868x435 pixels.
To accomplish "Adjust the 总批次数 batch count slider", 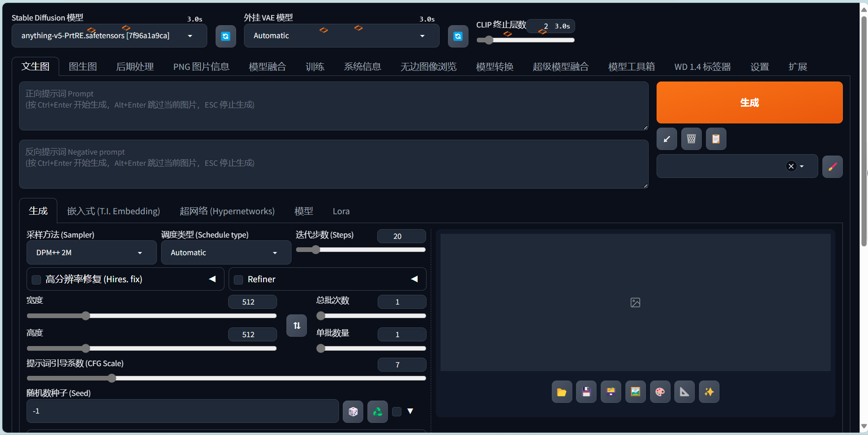I will click(371, 316).
